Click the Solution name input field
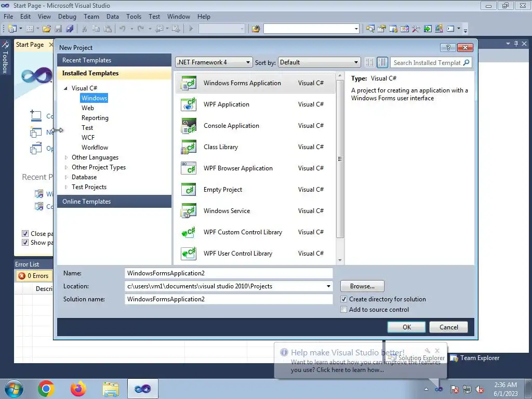532x399 pixels. [x=229, y=299]
